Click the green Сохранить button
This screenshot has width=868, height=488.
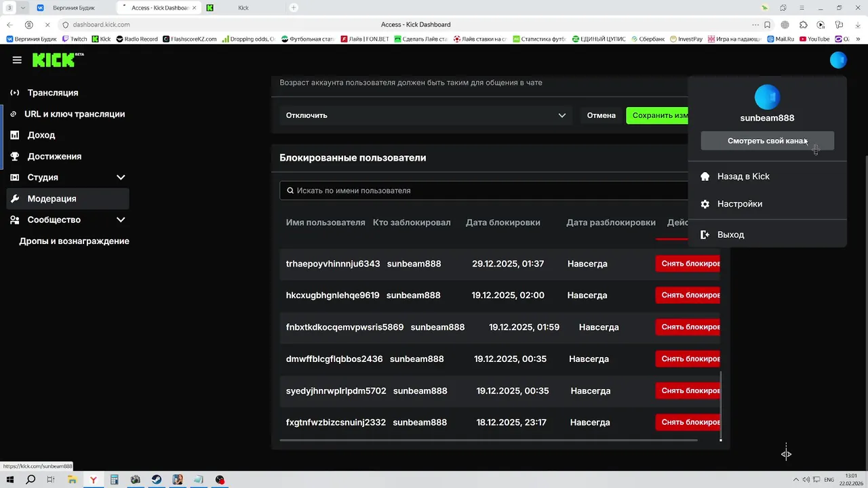coord(657,115)
